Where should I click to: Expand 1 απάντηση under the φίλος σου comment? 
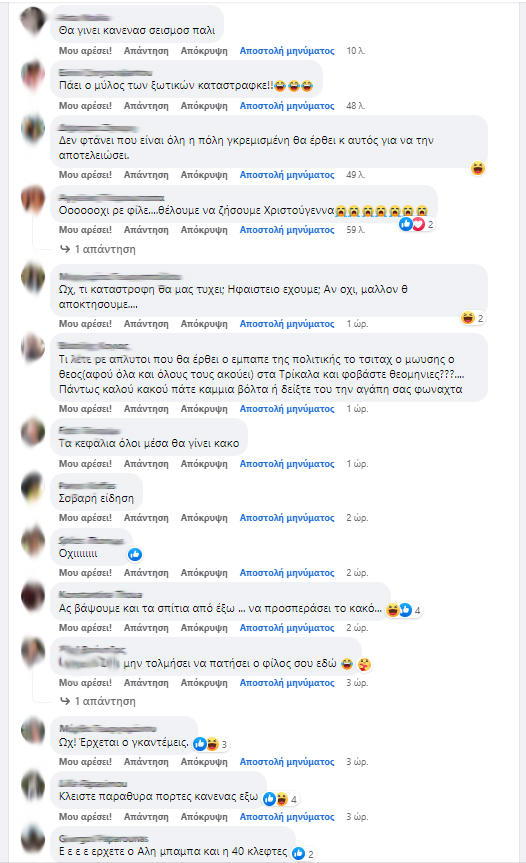(x=98, y=701)
